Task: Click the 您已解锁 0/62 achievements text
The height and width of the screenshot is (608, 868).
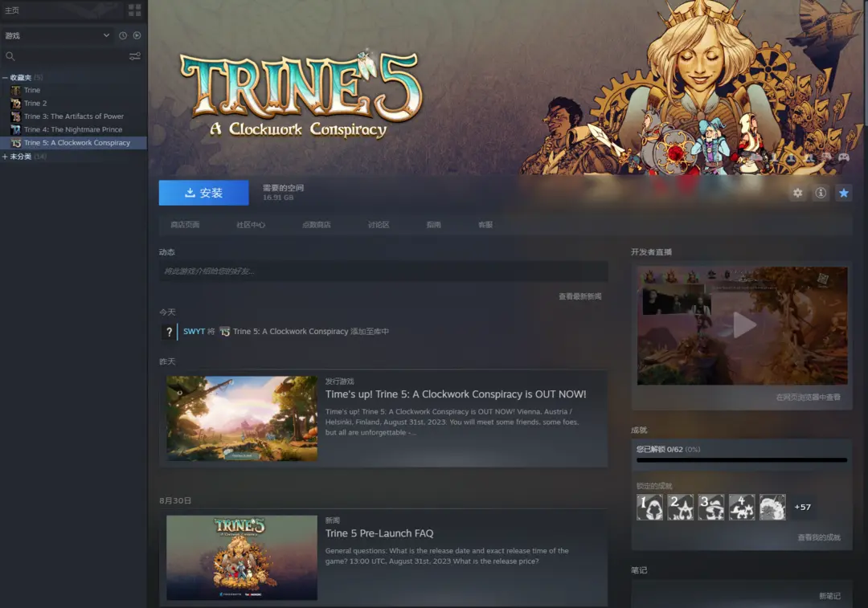Action: coord(668,449)
